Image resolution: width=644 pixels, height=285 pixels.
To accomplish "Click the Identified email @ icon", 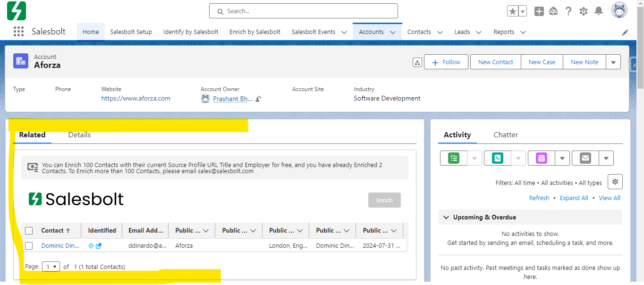I will pos(91,246).
